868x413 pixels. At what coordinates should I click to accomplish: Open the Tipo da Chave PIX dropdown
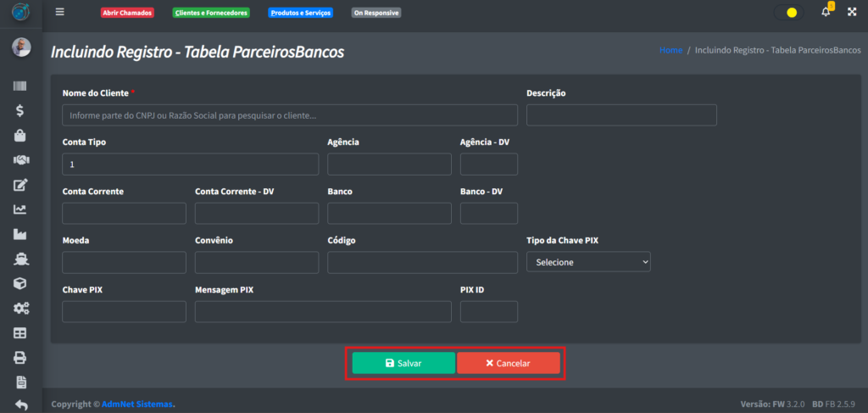tap(588, 262)
